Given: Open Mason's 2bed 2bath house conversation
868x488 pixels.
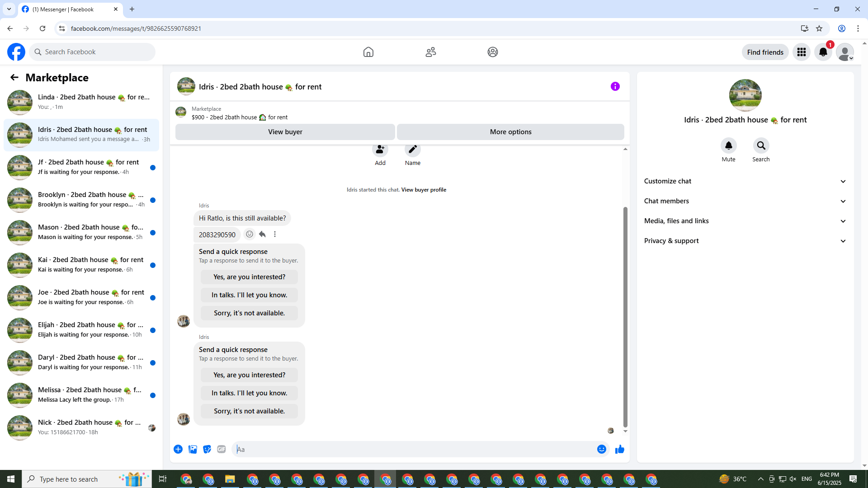Looking at the screenshot, I should 81,232.
